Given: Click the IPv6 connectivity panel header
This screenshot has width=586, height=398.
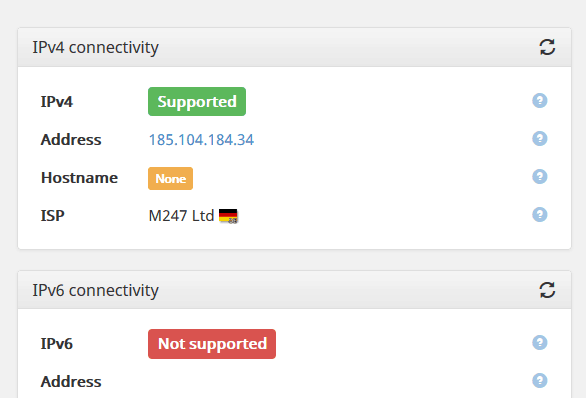Looking at the screenshot, I should [294, 290].
